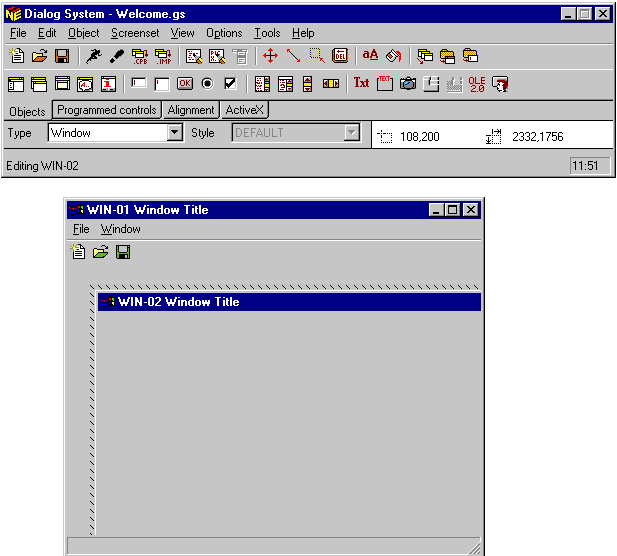Open the File menu in Dialog System
Viewport: 617px width, 556px height.
coord(18,33)
